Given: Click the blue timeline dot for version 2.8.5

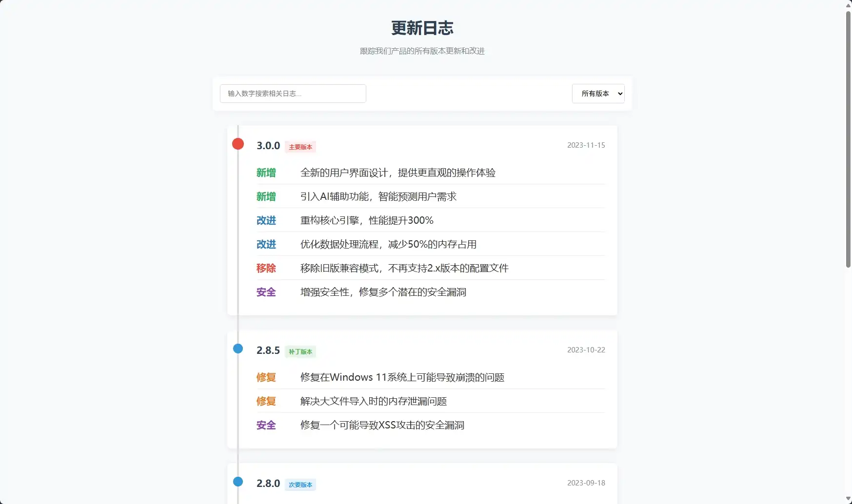Looking at the screenshot, I should click(x=238, y=349).
